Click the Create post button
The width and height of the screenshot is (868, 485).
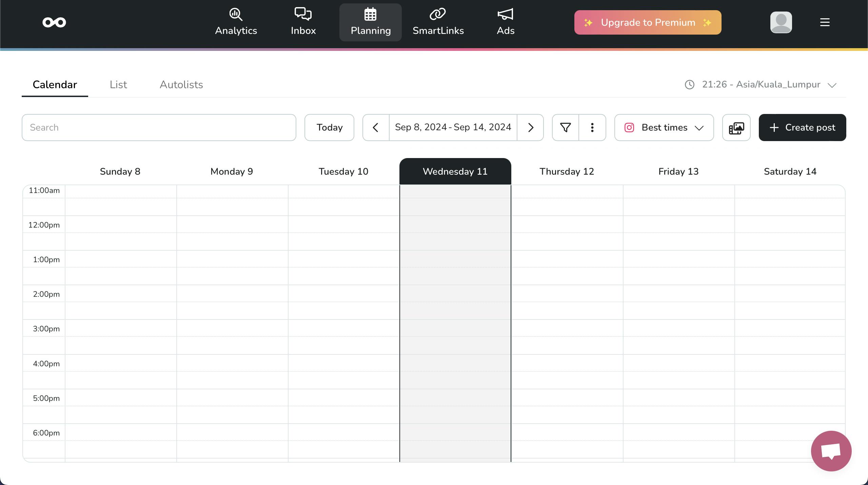coord(803,127)
